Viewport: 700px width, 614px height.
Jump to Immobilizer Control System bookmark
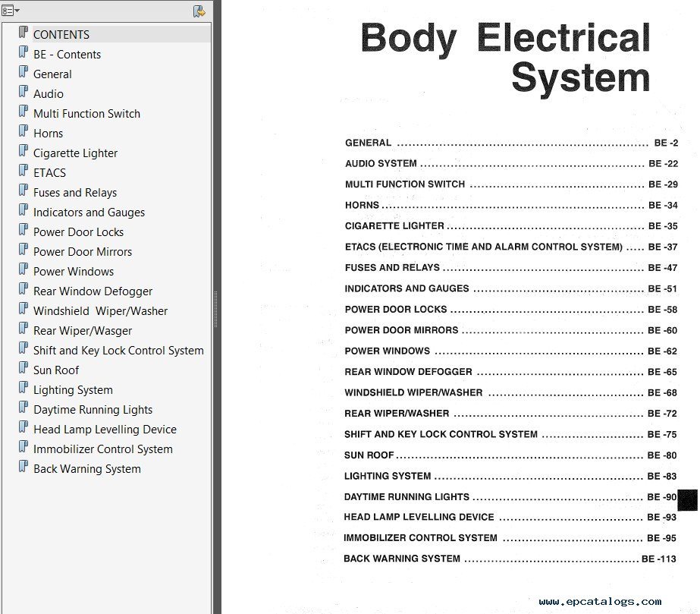(102, 449)
